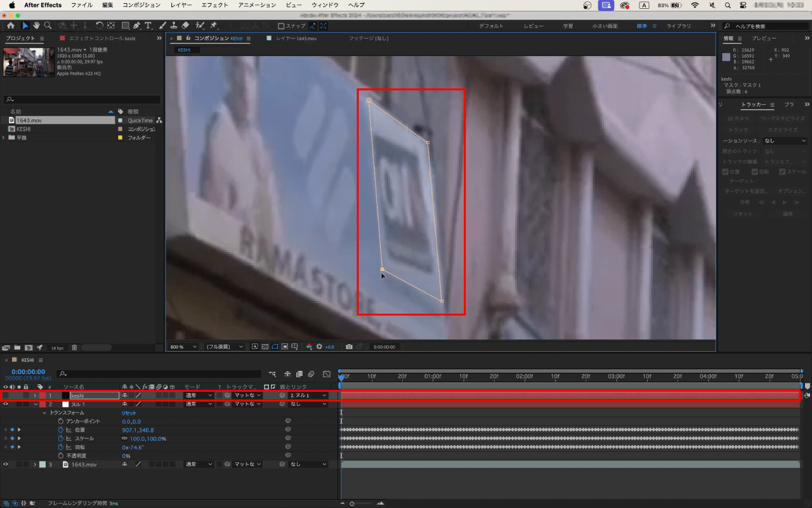Screen dimensions: 812x508
Task: Click the fast preview icon in viewer footer
Action: [255, 347]
